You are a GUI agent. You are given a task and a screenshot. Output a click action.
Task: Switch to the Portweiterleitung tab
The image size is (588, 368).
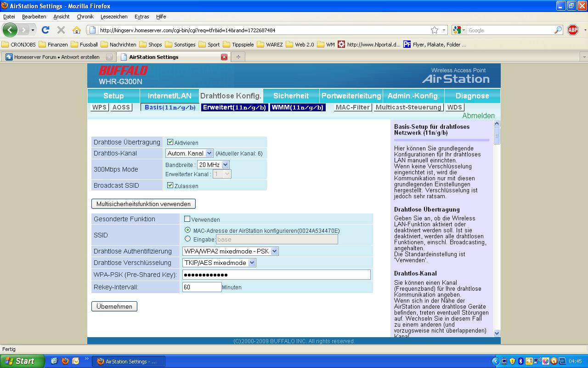click(x=351, y=96)
